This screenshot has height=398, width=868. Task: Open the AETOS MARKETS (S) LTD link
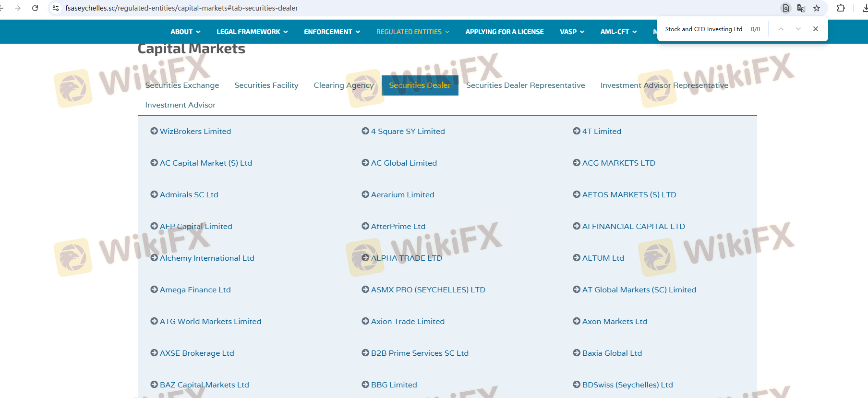click(x=629, y=195)
